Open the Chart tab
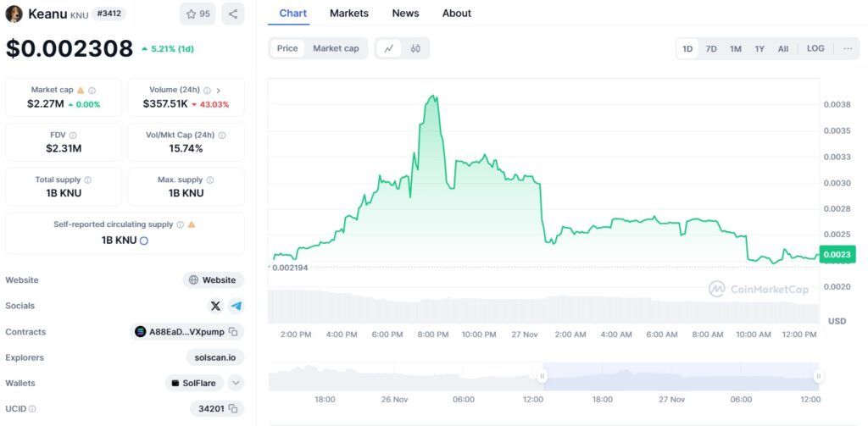This screenshot has width=868, height=426. [x=292, y=14]
